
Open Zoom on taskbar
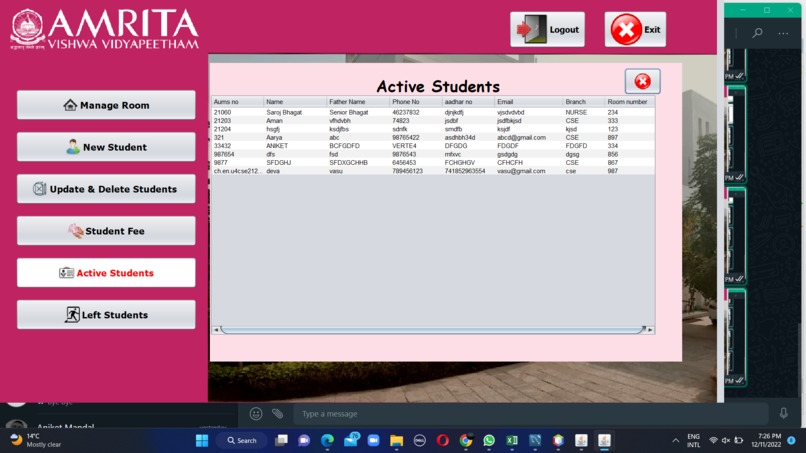(373, 441)
